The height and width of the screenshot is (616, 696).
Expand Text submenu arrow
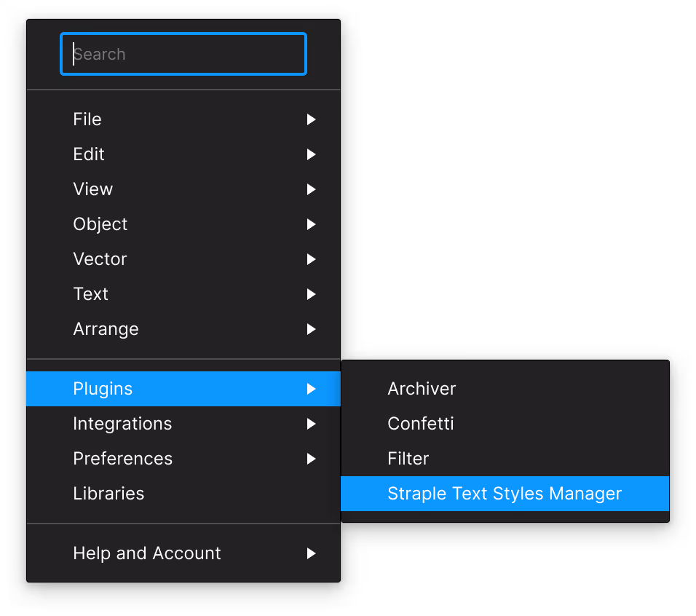tap(311, 294)
